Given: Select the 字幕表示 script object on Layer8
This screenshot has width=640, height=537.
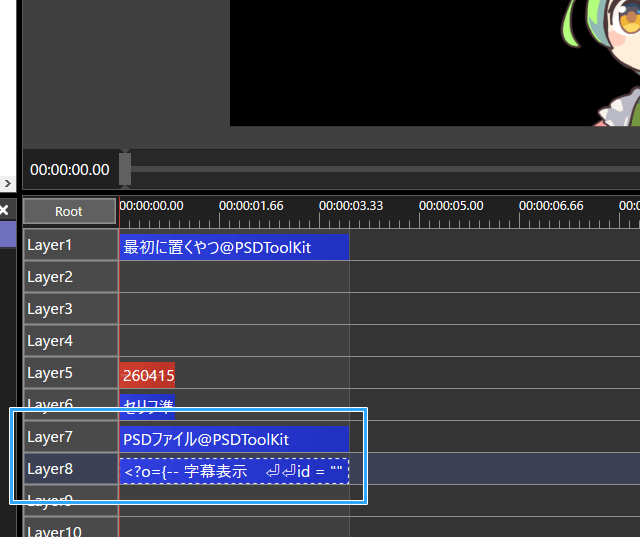Looking at the screenshot, I should tap(233, 471).
